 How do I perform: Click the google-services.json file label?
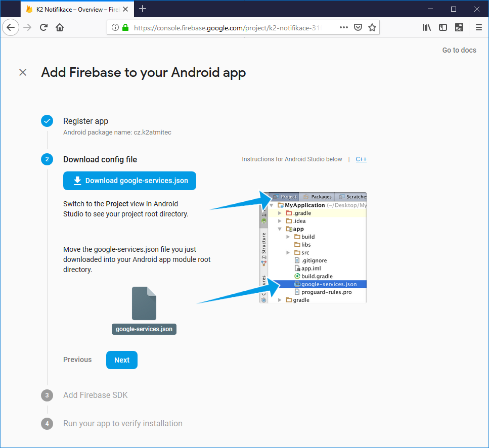point(144,329)
